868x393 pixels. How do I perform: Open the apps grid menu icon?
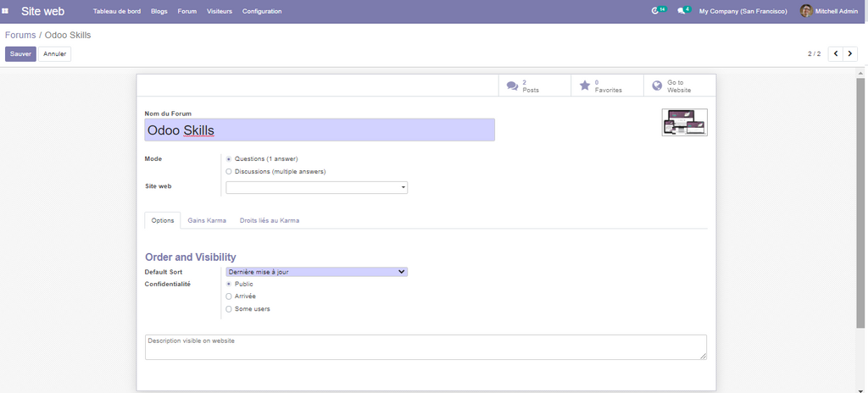pyautogui.click(x=6, y=11)
